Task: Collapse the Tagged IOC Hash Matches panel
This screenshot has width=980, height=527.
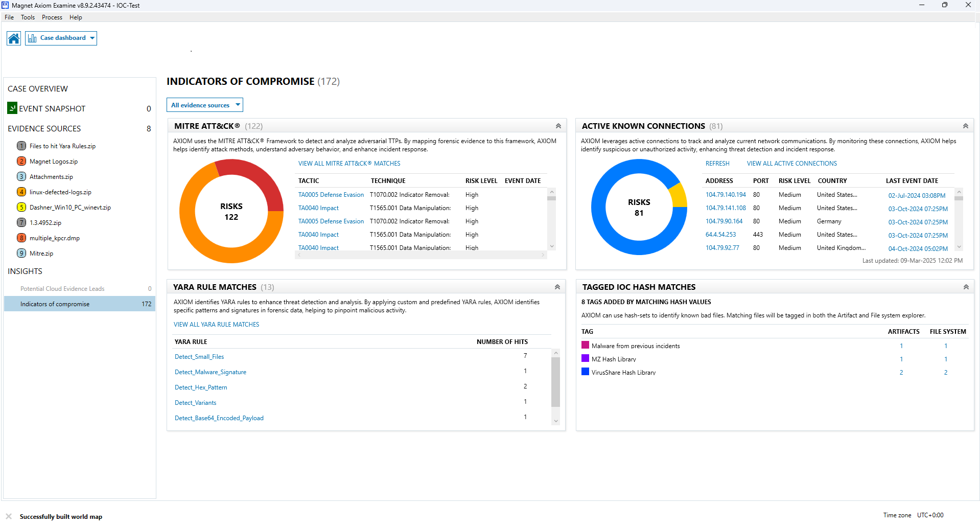Action: coord(966,287)
